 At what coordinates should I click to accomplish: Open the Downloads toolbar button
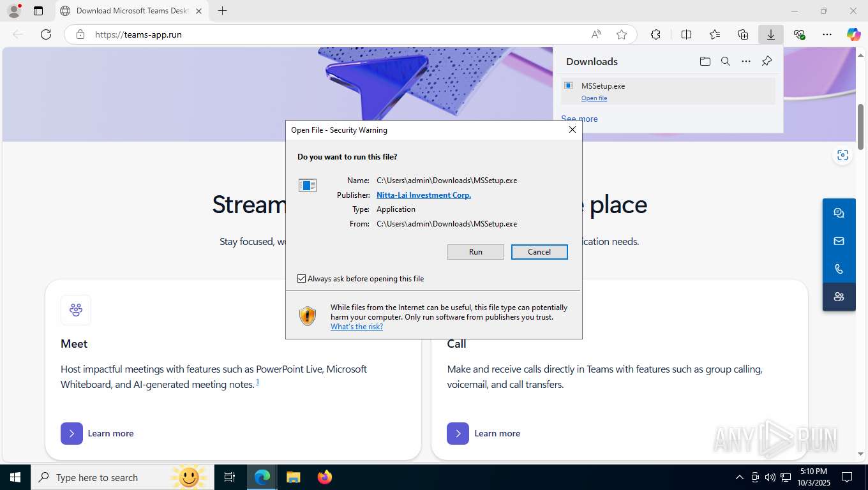(x=771, y=34)
